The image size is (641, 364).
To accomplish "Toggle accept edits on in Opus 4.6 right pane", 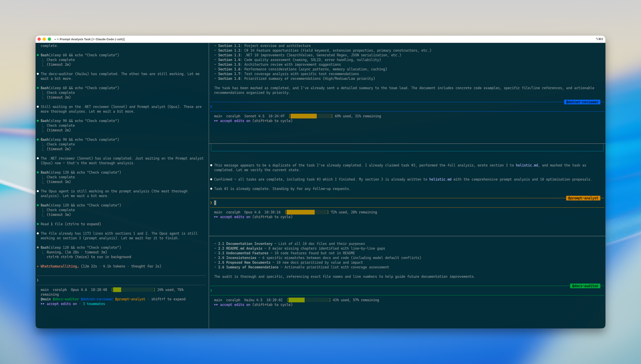I will (x=235, y=217).
